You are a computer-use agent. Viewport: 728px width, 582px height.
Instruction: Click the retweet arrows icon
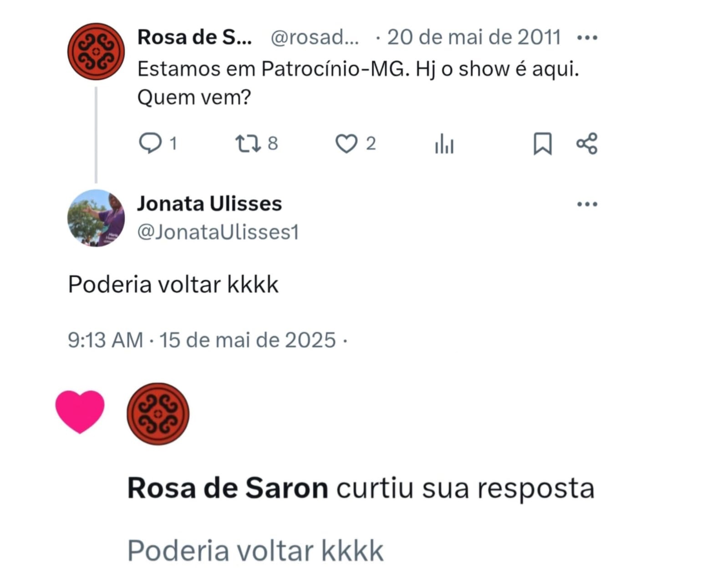point(248,143)
